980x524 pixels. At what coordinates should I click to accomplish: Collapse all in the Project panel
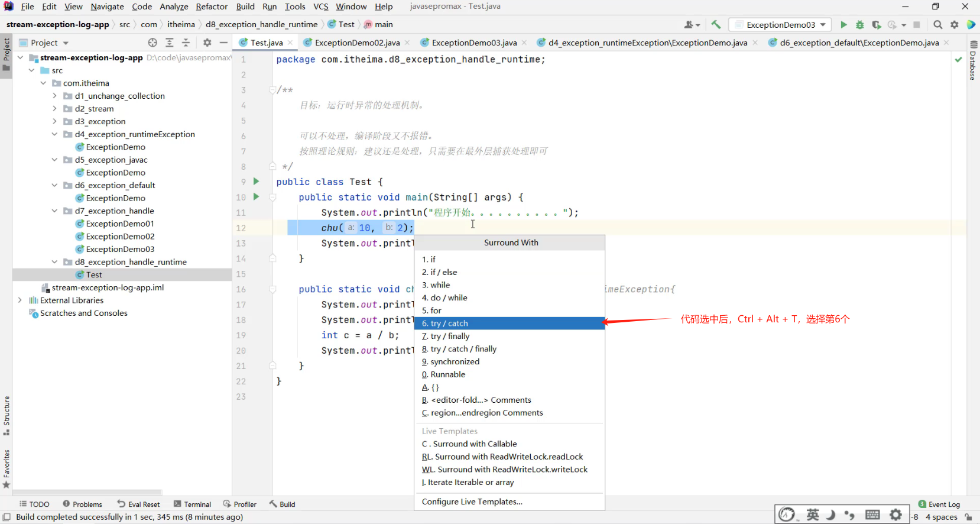click(186, 43)
